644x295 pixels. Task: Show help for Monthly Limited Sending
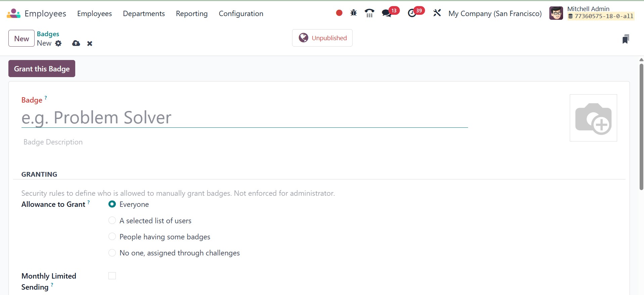pyautogui.click(x=52, y=285)
